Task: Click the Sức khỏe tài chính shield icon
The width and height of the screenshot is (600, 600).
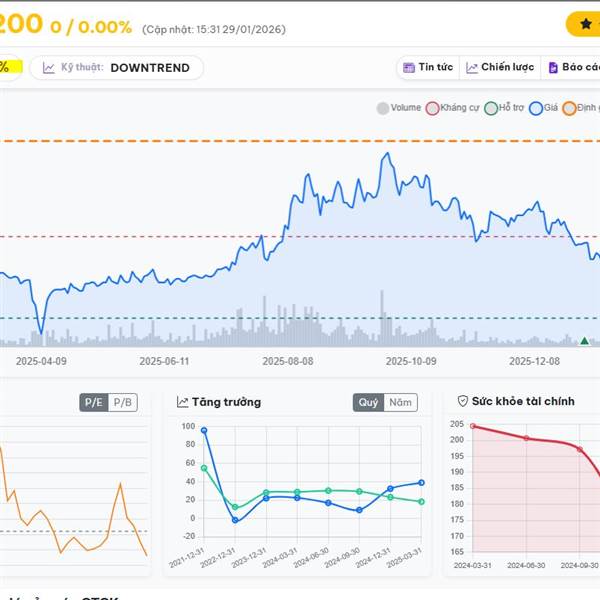Action: 463,401
